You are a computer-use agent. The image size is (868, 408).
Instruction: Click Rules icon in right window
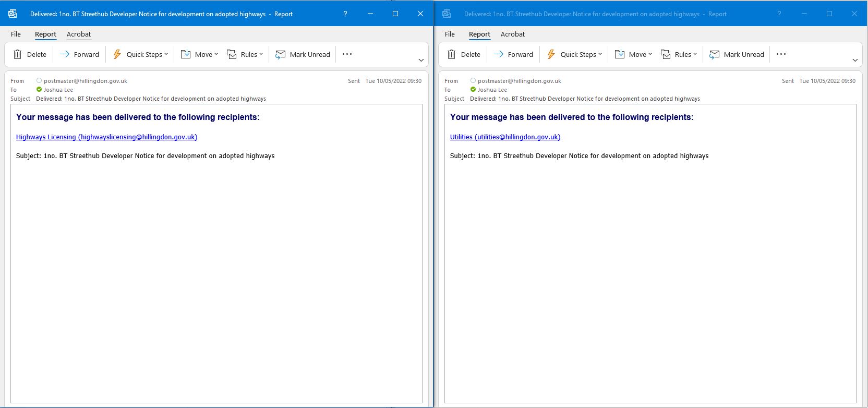click(666, 54)
